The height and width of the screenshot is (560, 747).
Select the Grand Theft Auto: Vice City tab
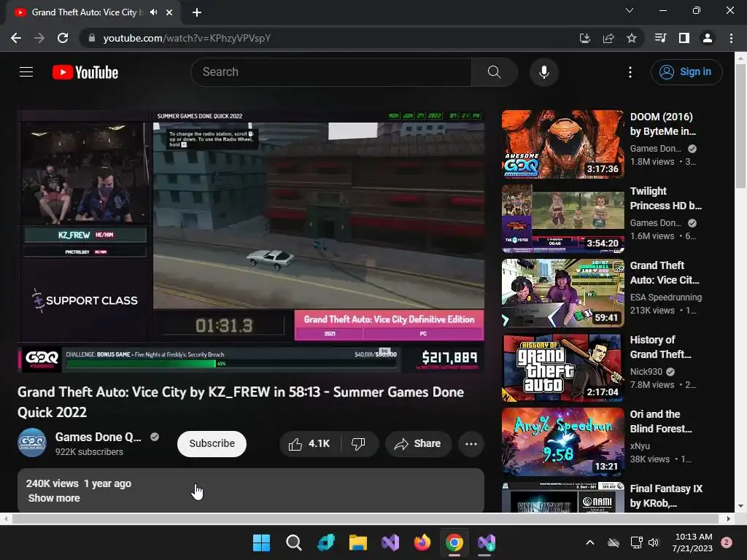(88, 12)
